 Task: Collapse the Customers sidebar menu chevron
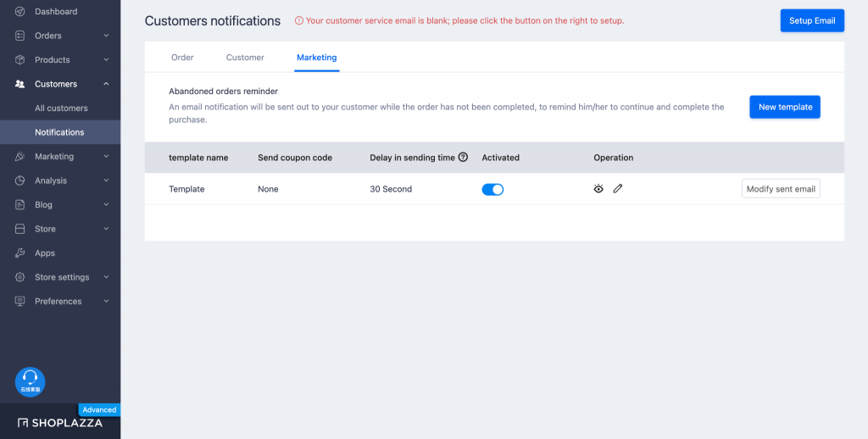coord(106,84)
